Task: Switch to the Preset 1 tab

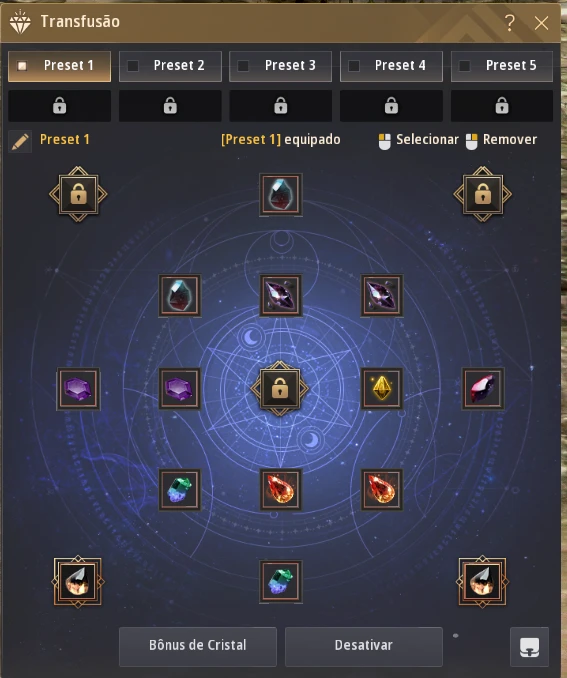Action: [x=60, y=66]
